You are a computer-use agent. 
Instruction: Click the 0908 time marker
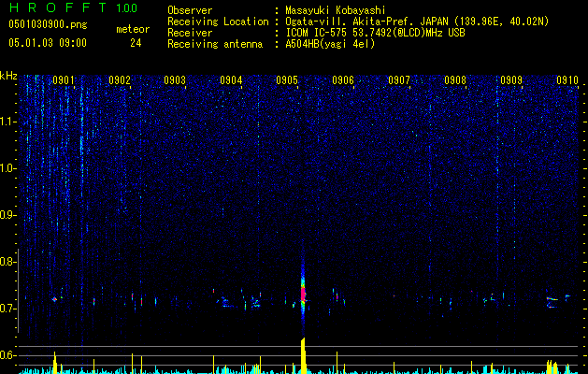click(x=455, y=80)
